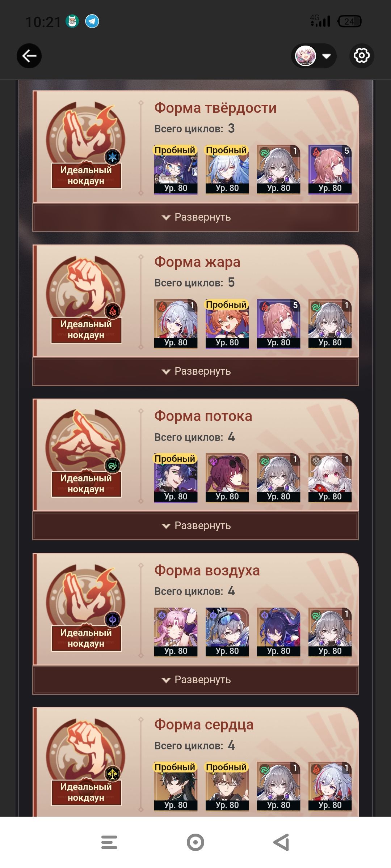Expand the Форма потока section
The width and height of the screenshot is (391, 868).
(x=195, y=526)
